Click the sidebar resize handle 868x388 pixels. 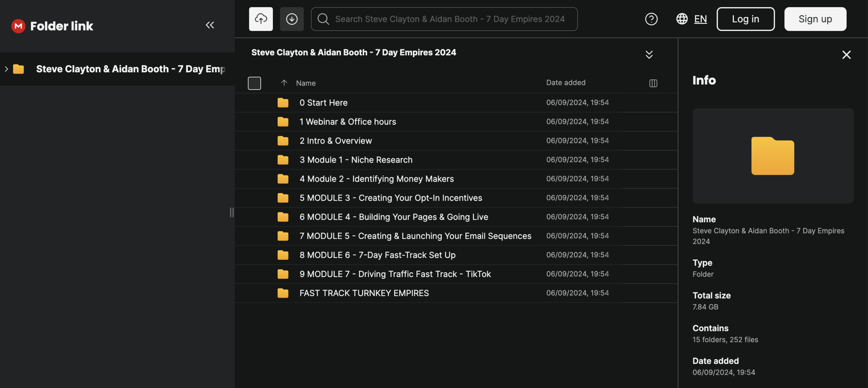point(232,213)
